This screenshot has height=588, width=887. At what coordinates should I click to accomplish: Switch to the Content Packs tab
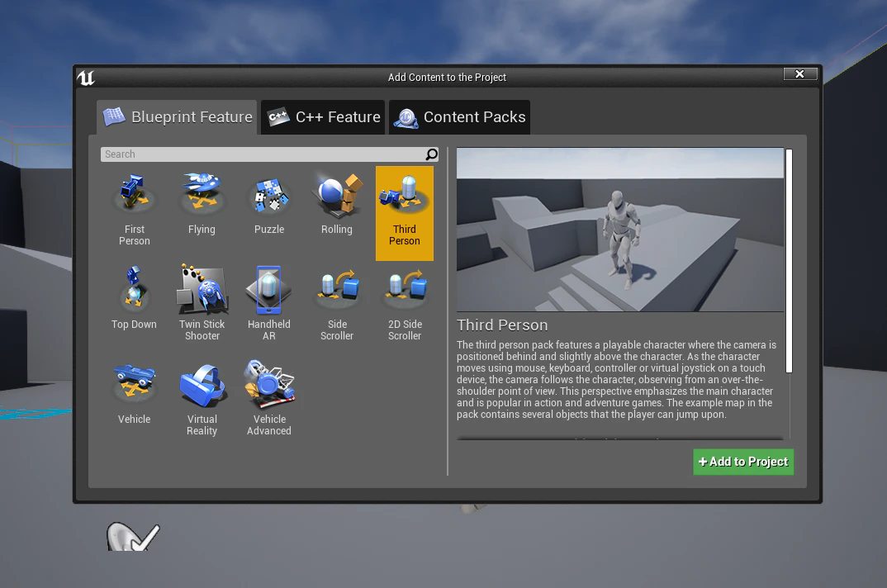[459, 117]
